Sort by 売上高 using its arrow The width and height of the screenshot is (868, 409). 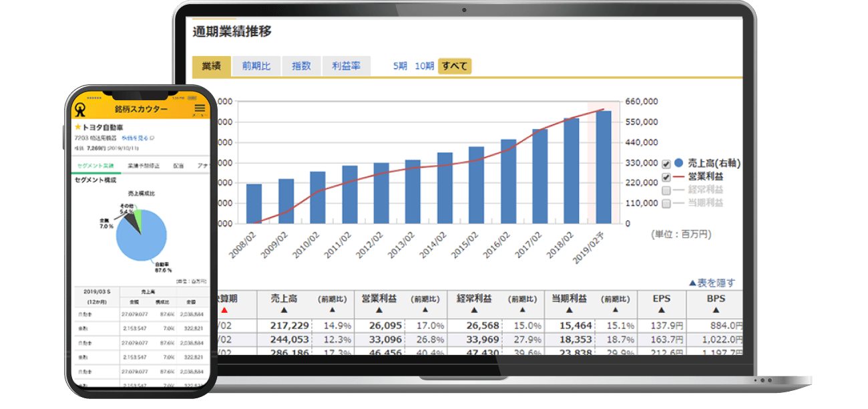click(284, 310)
